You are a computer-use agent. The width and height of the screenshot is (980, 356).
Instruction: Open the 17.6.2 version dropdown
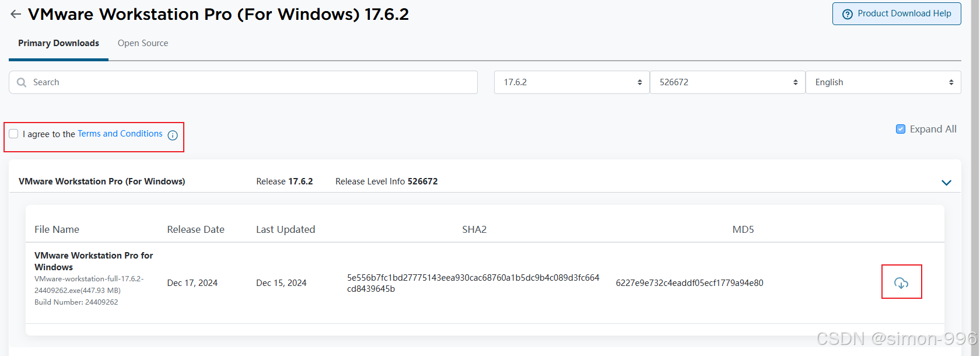point(572,82)
